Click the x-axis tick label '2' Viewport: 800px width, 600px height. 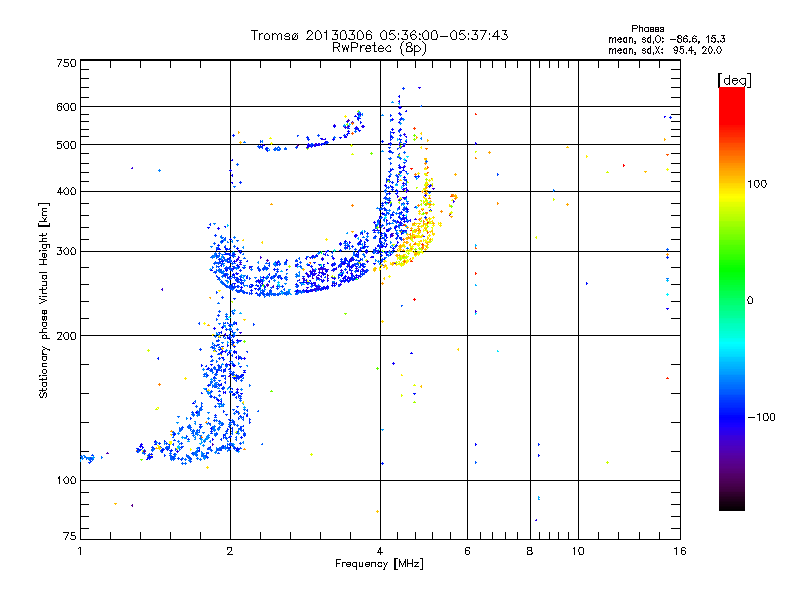[x=230, y=551]
